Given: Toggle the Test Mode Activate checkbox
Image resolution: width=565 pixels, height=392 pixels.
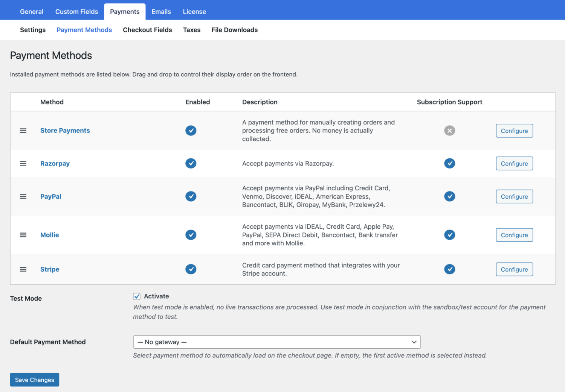Looking at the screenshot, I should click(137, 296).
